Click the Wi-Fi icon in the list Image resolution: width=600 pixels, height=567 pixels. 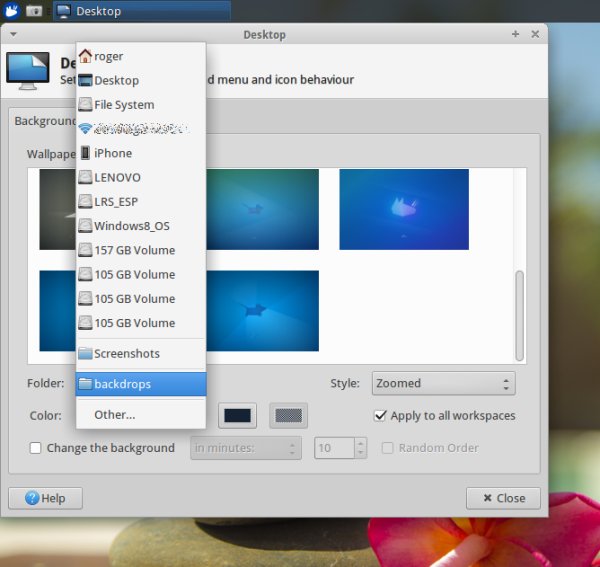pos(85,129)
